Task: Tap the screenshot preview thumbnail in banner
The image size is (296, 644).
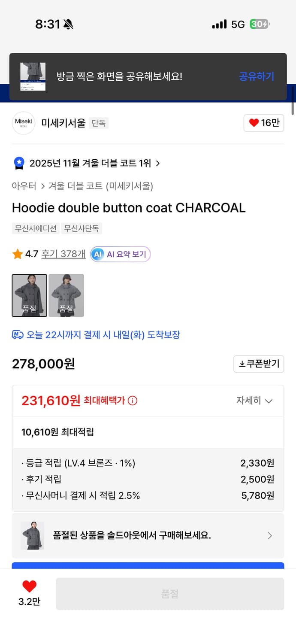Action: click(33, 76)
